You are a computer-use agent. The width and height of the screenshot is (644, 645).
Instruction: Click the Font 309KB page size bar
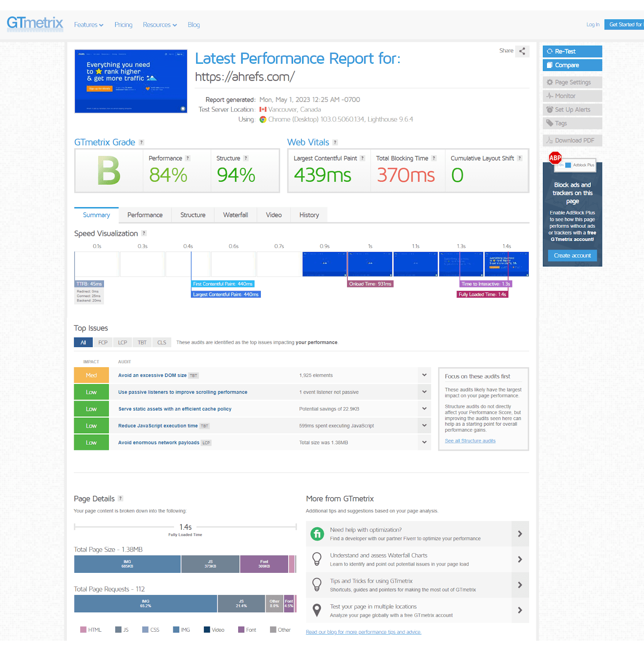point(264,564)
